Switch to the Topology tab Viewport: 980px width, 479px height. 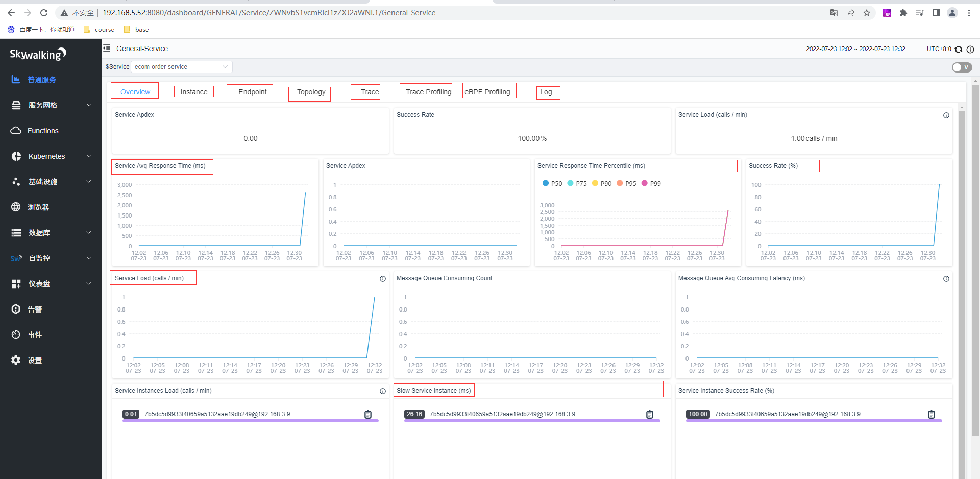point(311,92)
